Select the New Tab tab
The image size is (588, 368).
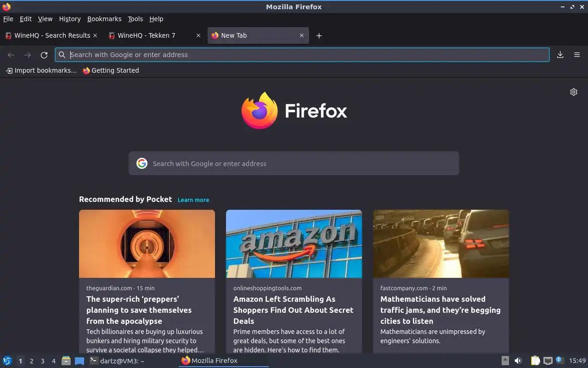tap(258, 35)
